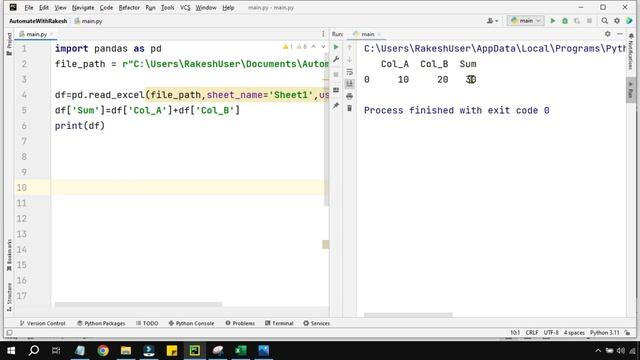Screen dimensions: 640x360
Task: Click the 4 spaces indent selector
Action: pos(574,333)
